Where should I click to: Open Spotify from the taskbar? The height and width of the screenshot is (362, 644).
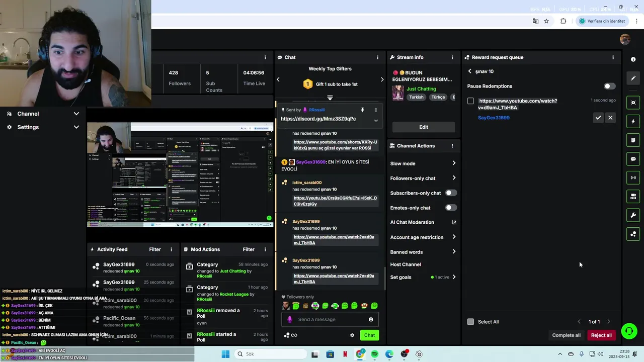[x=375, y=354]
